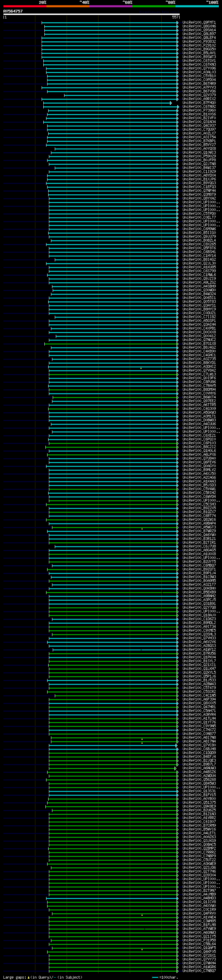Open hit UniRef100_Q726X1

[199, 955]
